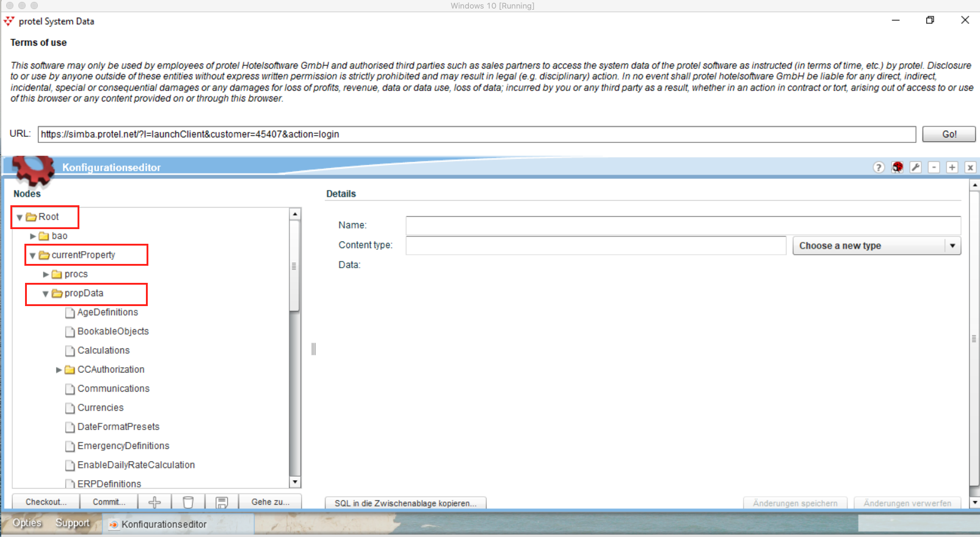Click the Nodes tree scrollbar thumb
This screenshot has height=537, width=980.
point(295,266)
